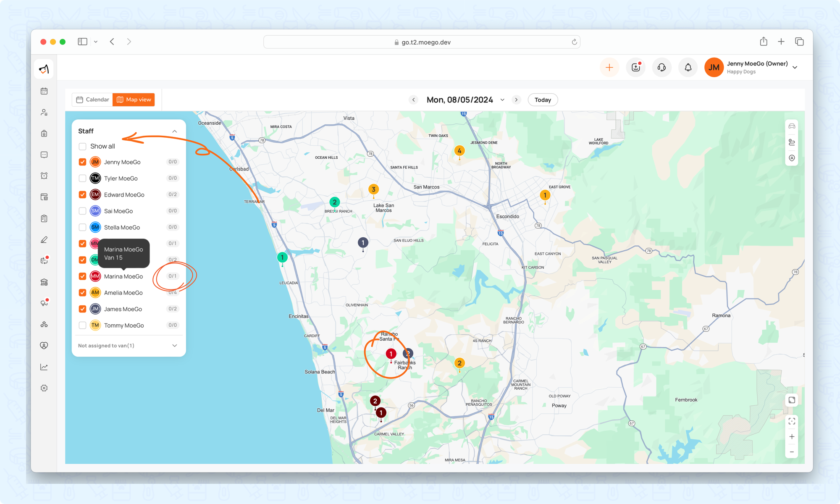
Task: Open settings gear in left sidebar
Action: point(44,388)
